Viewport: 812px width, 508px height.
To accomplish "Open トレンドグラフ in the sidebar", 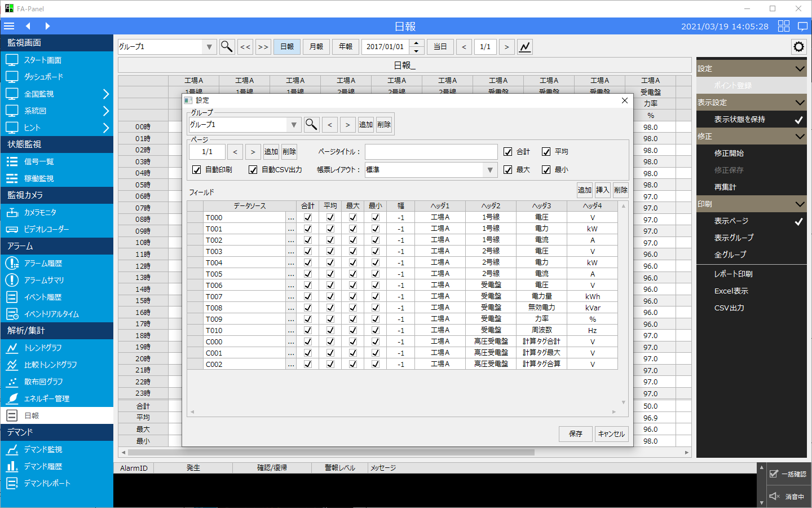I will coord(56,348).
